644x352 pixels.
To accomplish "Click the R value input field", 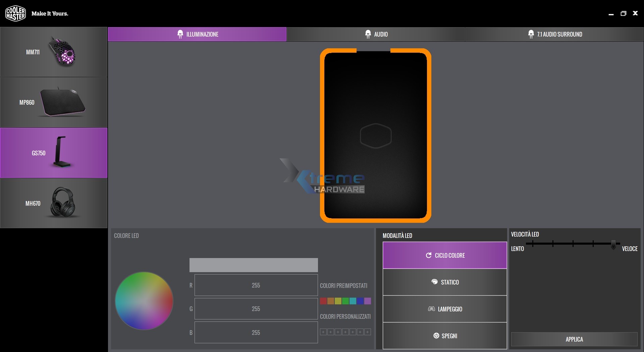I will tap(256, 285).
